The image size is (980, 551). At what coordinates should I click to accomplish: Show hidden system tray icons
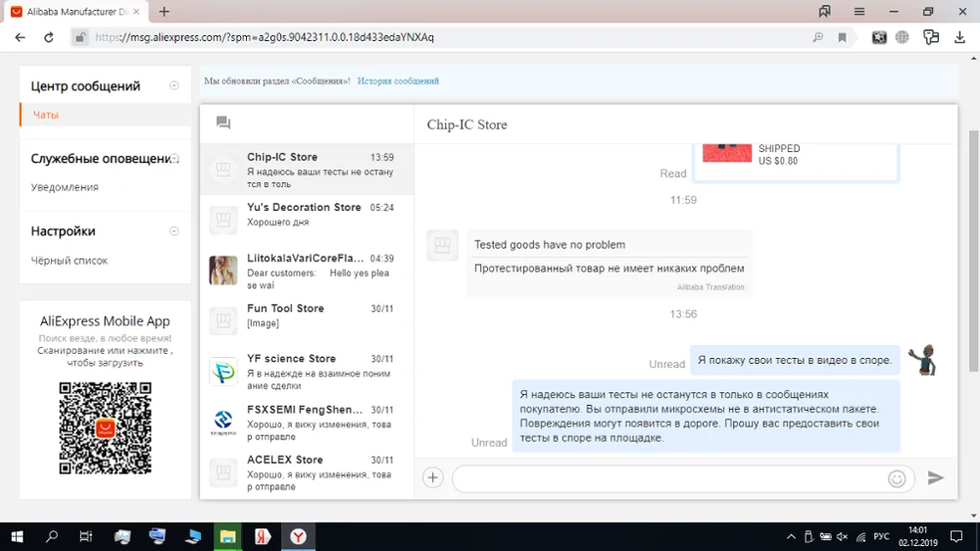[791, 536]
